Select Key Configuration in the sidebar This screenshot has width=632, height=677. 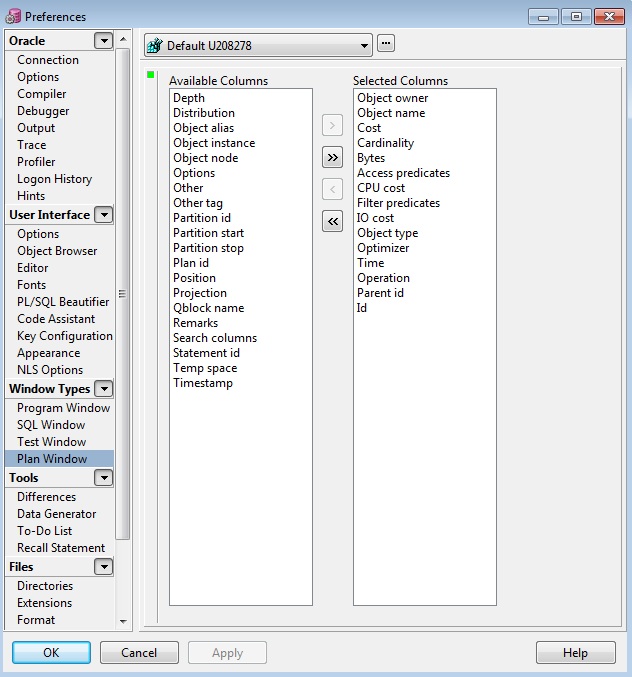tap(64, 336)
